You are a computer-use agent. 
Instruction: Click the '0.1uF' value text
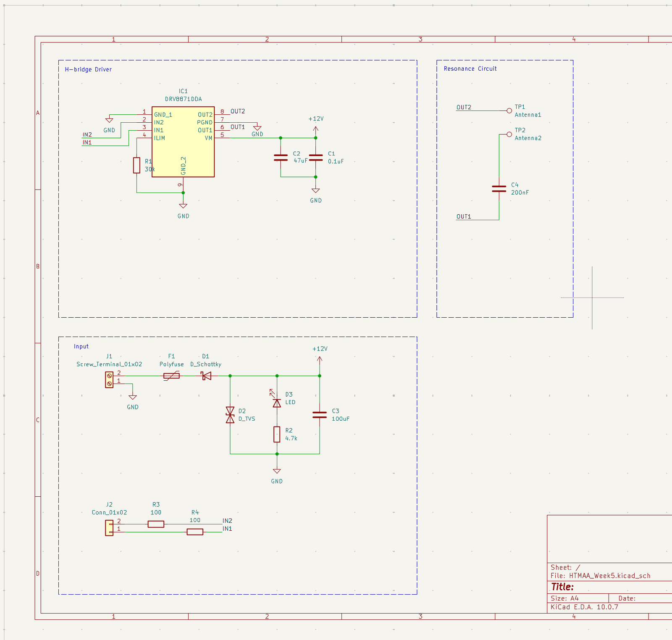(x=336, y=161)
